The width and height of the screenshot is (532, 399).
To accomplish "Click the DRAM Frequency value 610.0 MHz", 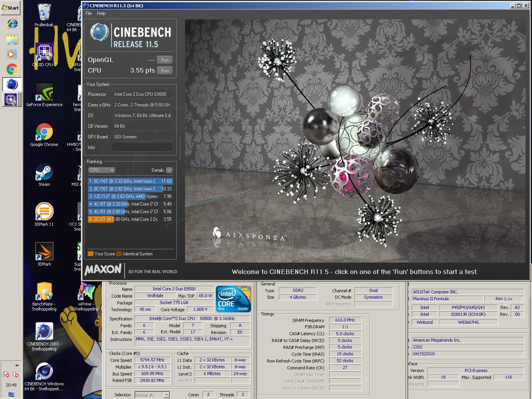I will click(345, 320).
